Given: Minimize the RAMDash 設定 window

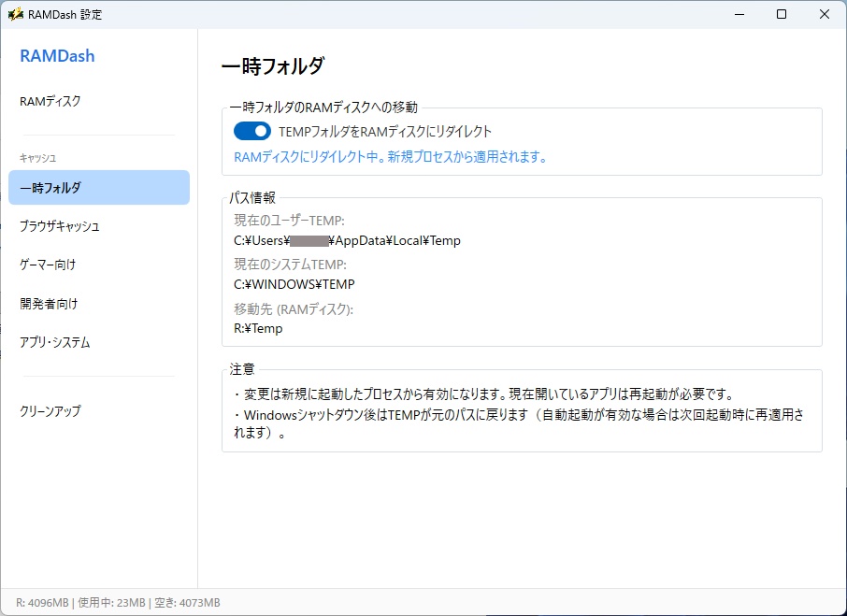Looking at the screenshot, I should coord(739,14).
